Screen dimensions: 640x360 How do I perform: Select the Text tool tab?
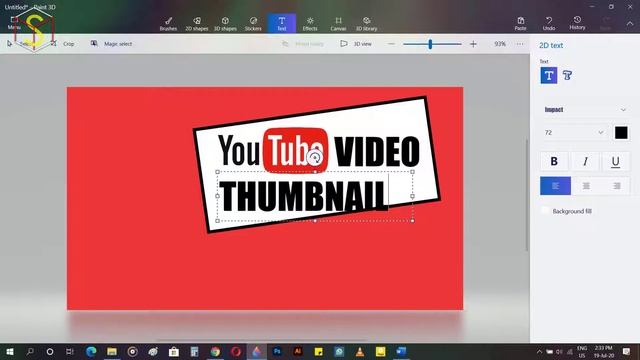(282, 23)
